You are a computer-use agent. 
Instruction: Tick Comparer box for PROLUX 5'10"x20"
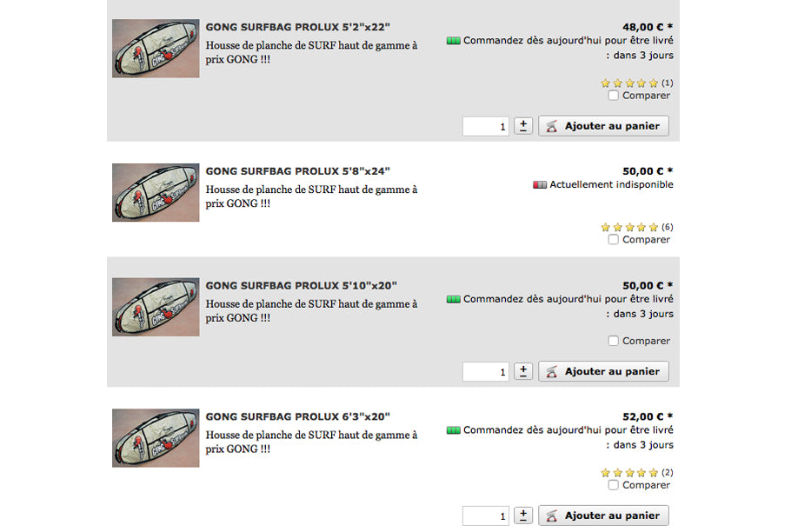point(614,342)
